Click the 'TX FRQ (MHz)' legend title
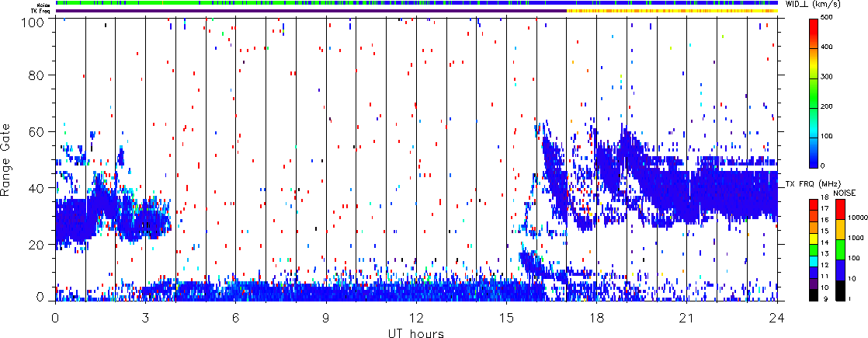868x338 pixels. [813, 183]
